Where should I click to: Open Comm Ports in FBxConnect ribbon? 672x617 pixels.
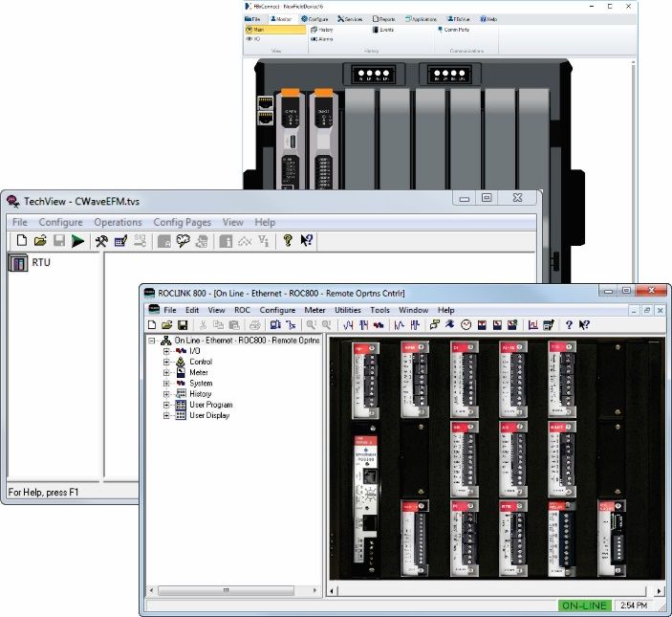pyautogui.click(x=453, y=30)
